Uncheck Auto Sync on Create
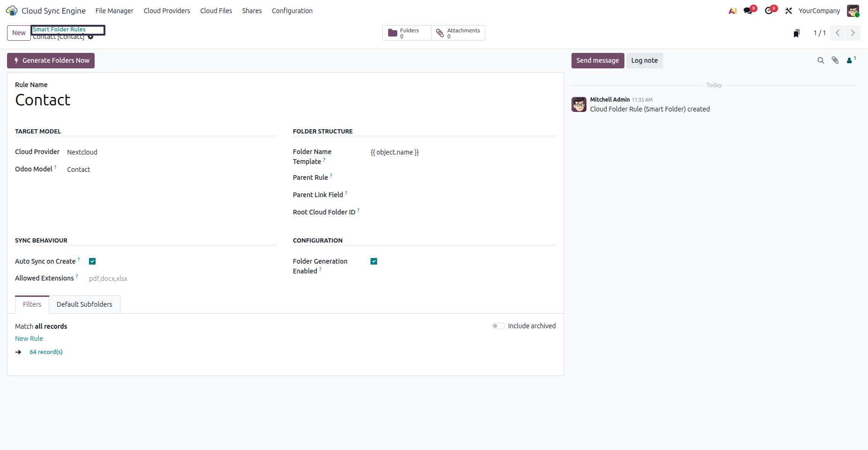 [92, 261]
